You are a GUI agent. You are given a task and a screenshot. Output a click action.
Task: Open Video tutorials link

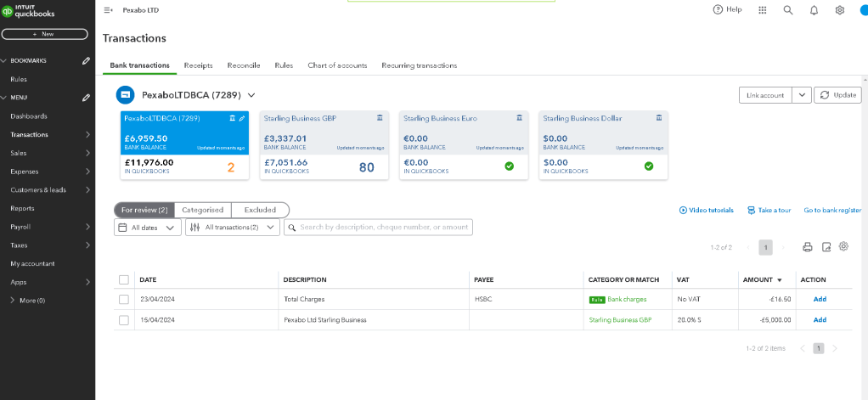click(707, 211)
